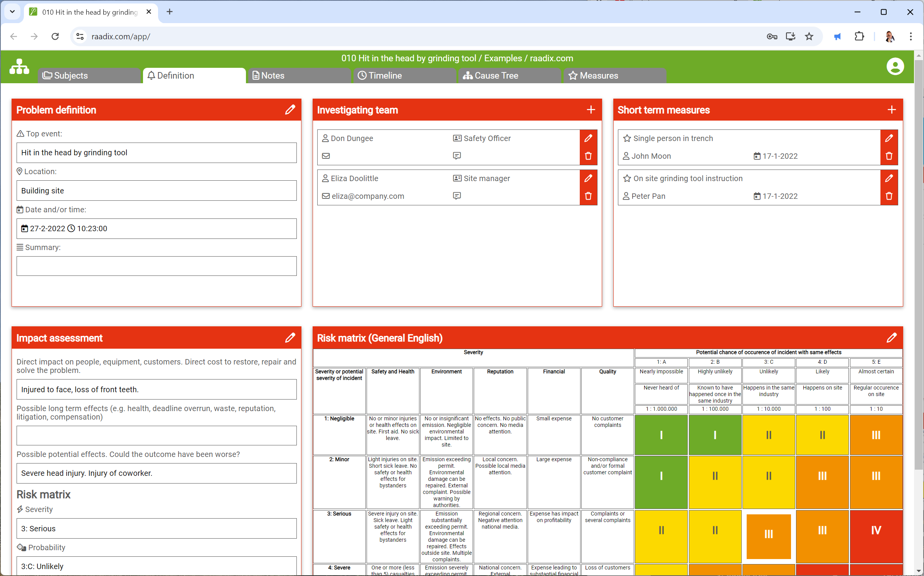Open the Severity field showing 3: Serious
Viewport: 924px width, 576px height.
(157, 529)
